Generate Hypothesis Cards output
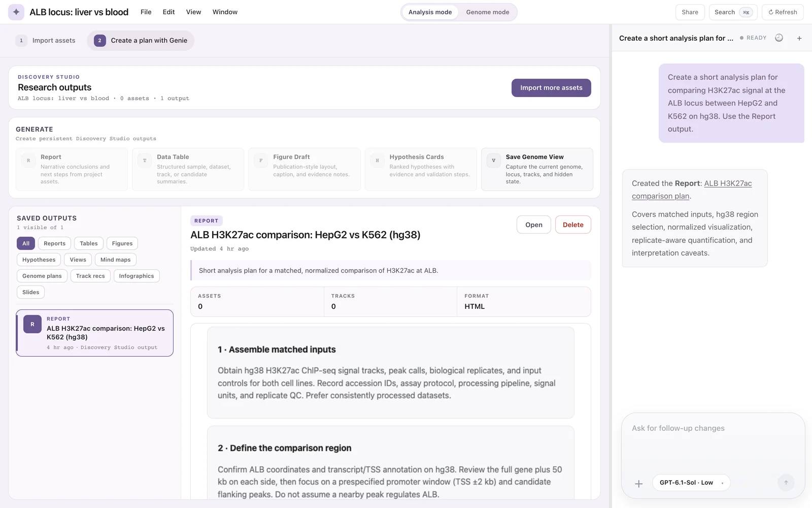This screenshot has height=508, width=812. 421,169
